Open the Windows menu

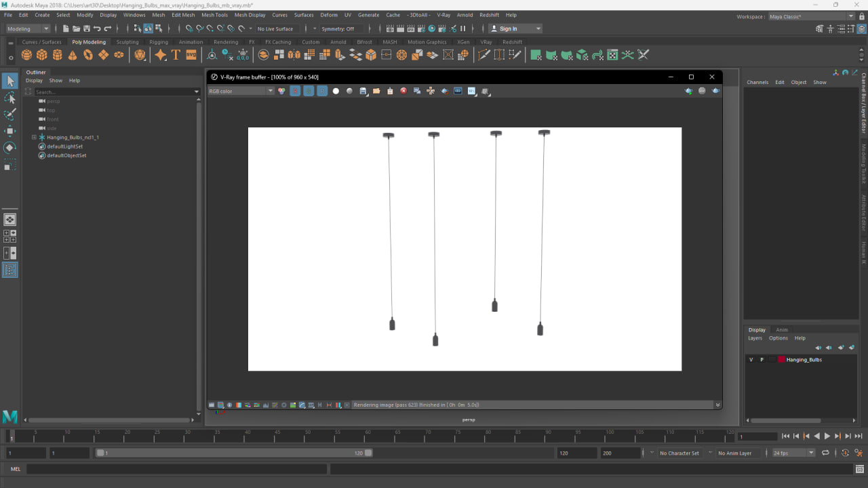pyautogui.click(x=134, y=15)
